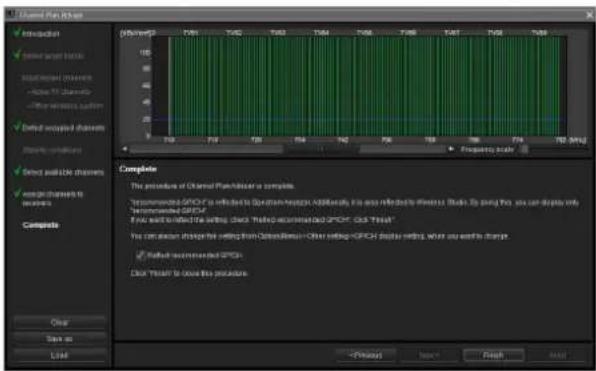Click the Frequency scale label
596x371 pixels.
pos(487,149)
